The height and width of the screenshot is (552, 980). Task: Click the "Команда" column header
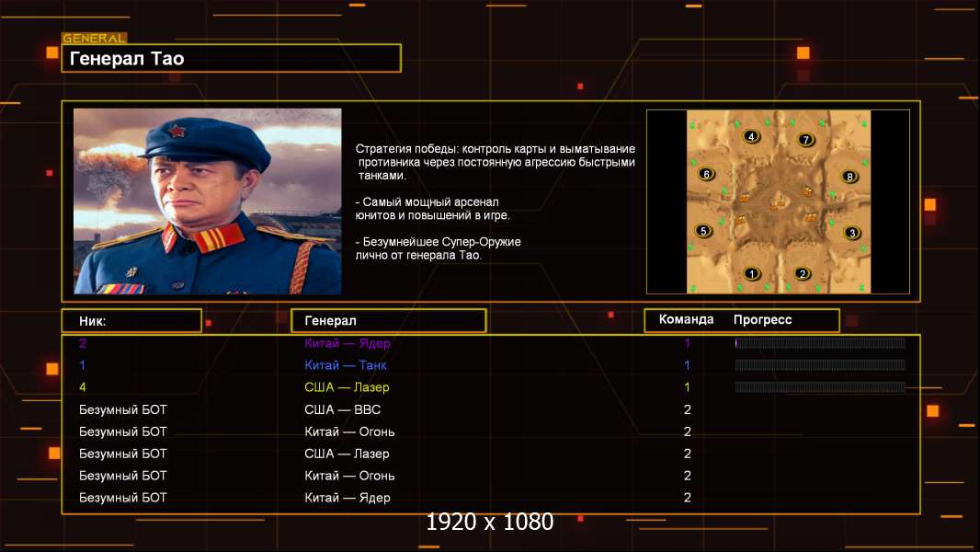[x=686, y=319]
